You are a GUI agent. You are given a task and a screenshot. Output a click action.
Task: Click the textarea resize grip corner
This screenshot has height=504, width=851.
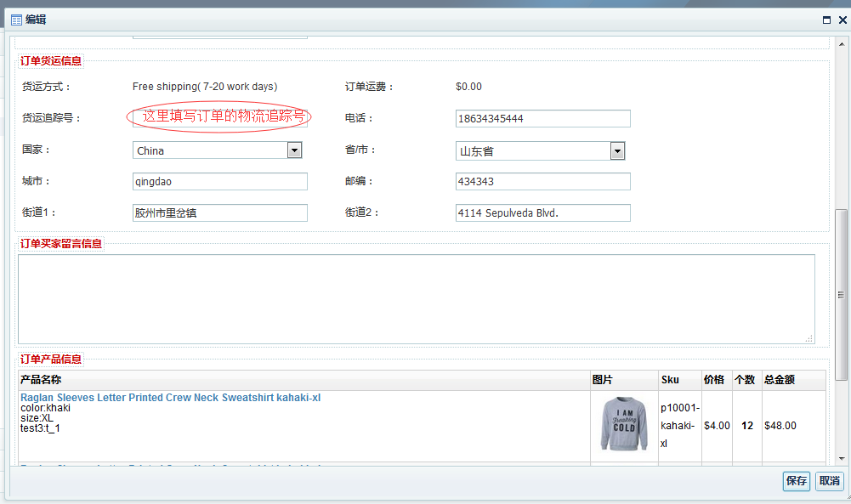click(809, 338)
